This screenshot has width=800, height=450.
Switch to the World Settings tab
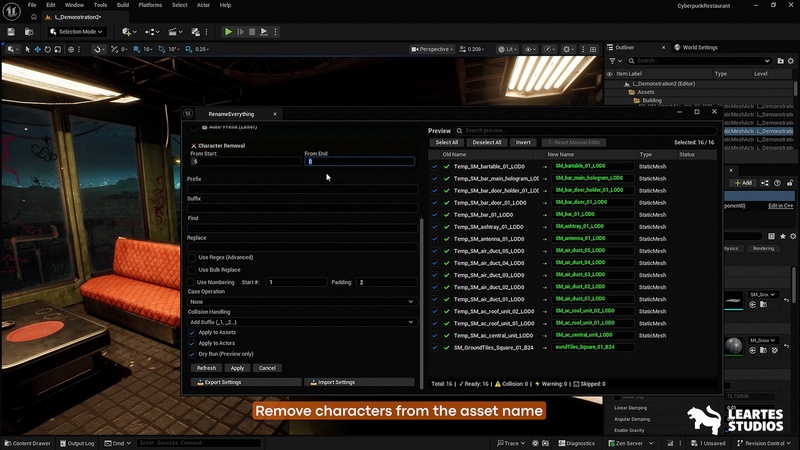pos(699,47)
